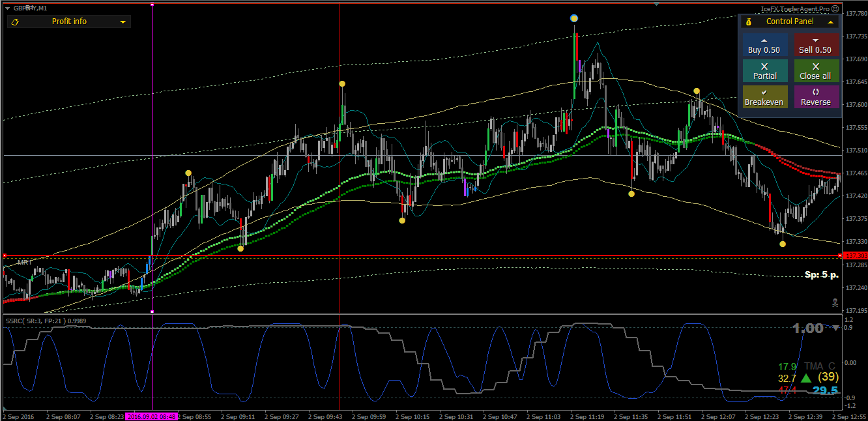This screenshot has width=868, height=421.
Task: Click the MRT label above the red line
Action: pyautogui.click(x=25, y=262)
